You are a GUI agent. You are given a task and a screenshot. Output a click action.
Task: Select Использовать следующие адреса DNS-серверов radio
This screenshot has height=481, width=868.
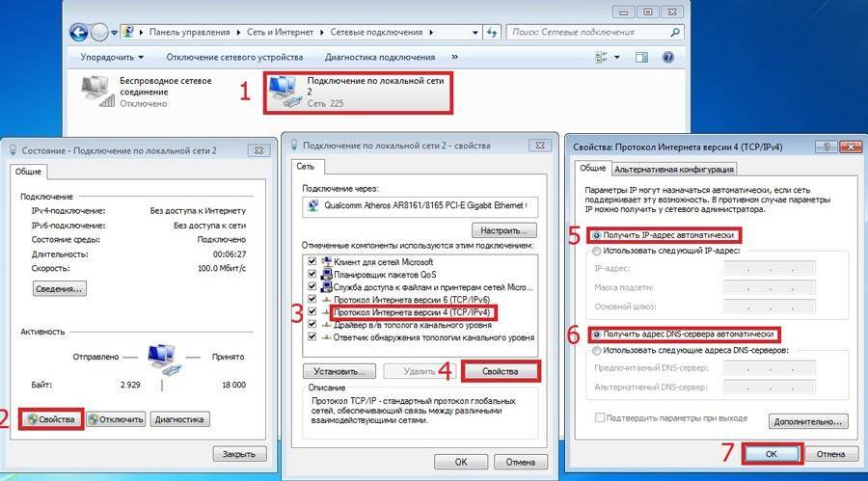pos(596,350)
